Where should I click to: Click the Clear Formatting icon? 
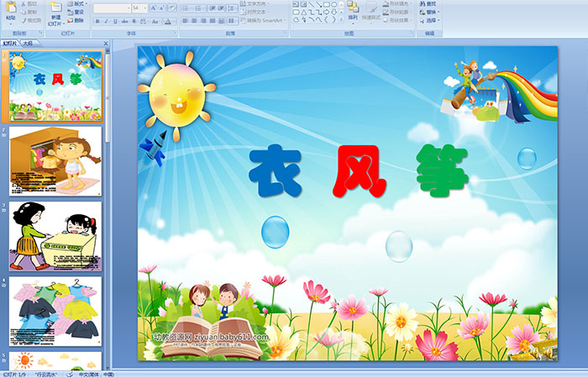click(x=171, y=8)
